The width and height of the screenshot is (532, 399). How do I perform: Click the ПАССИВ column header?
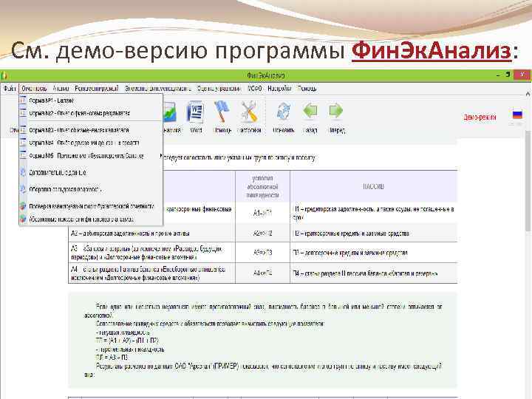(374, 187)
